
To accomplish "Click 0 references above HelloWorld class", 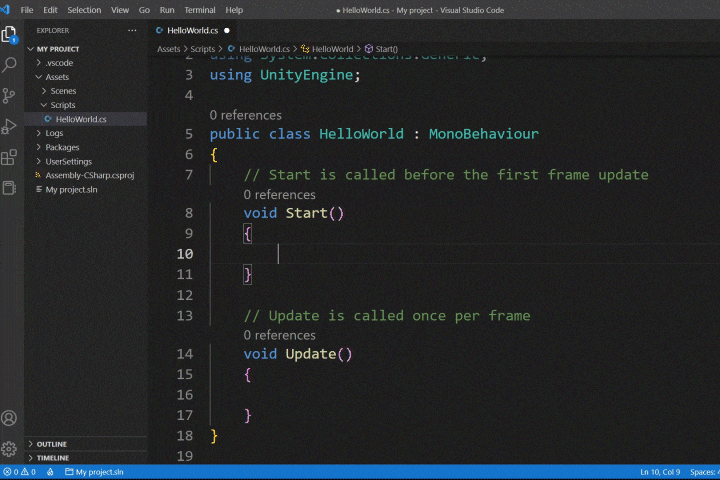I will (x=246, y=115).
